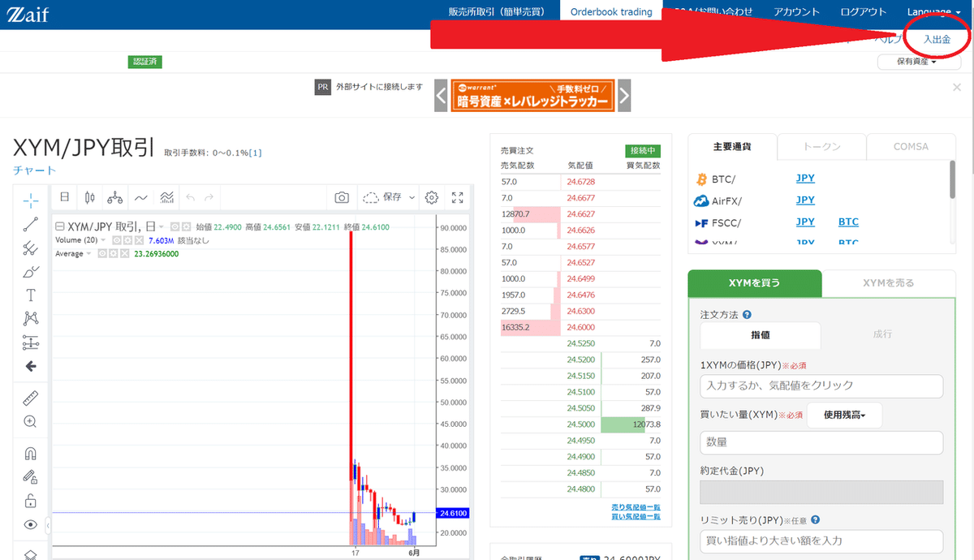This screenshot has width=974, height=560.
Task: Open candlestick chart style selector
Action: pos(89,196)
